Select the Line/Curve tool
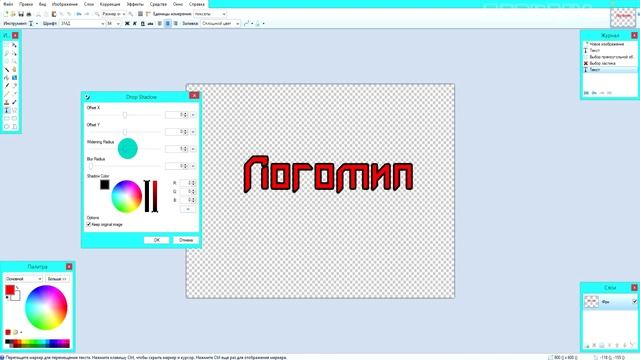The width and height of the screenshot is (640, 360). pyautogui.click(x=14, y=110)
